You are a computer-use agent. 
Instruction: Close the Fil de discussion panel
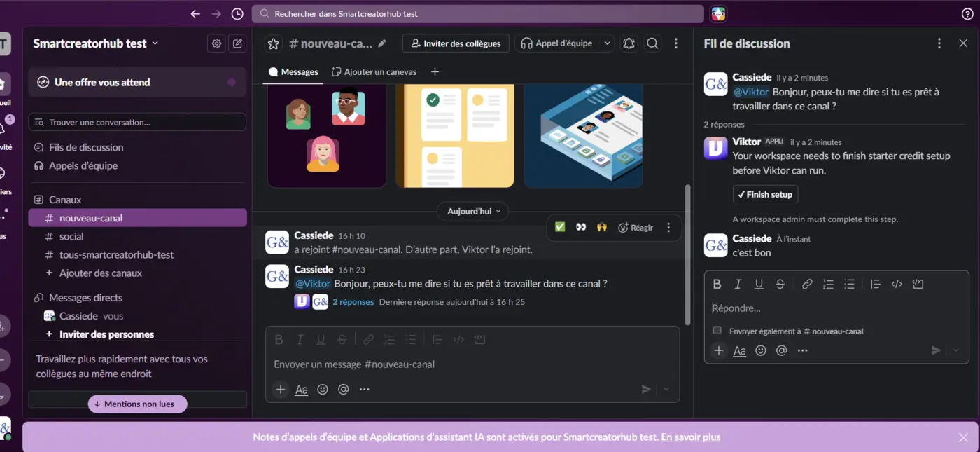[963, 43]
